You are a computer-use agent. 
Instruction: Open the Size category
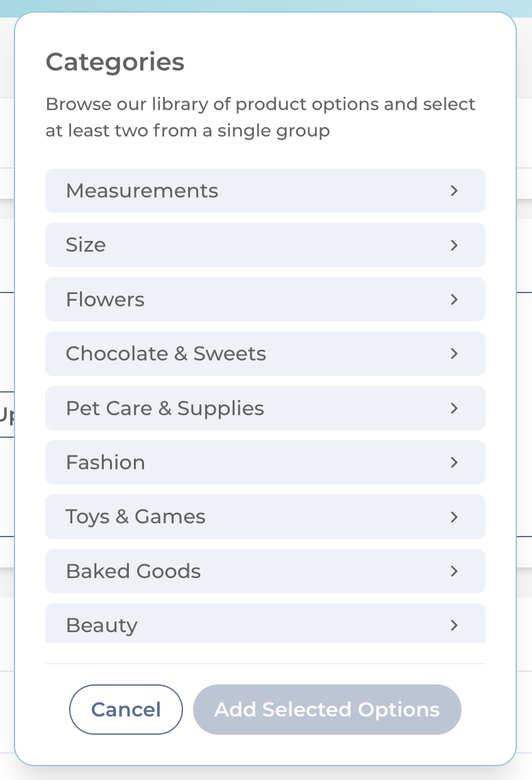coord(265,245)
